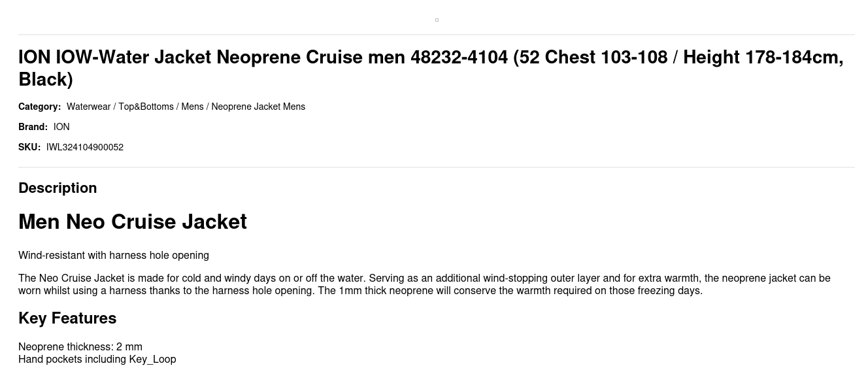Click the paragraph starting The Neo Cruise Jacket
The height and width of the screenshot is (385, 868).
coord(424,284)
